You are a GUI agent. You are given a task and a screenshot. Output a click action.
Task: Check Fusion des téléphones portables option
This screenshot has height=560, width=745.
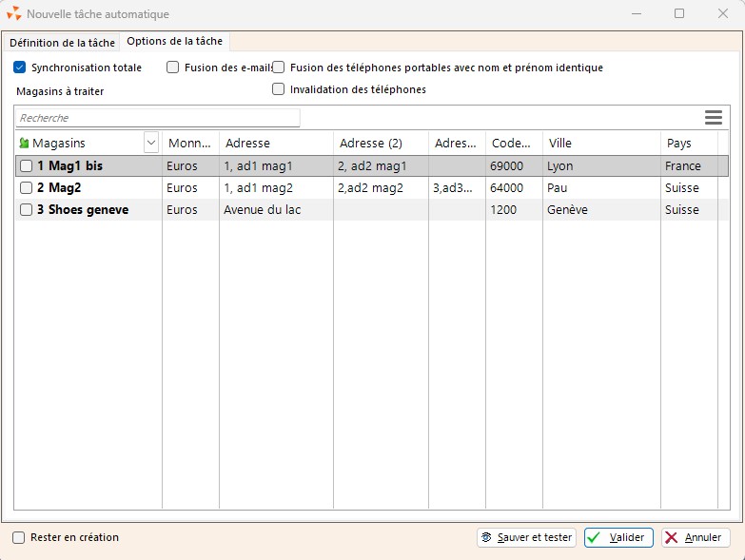279,68
